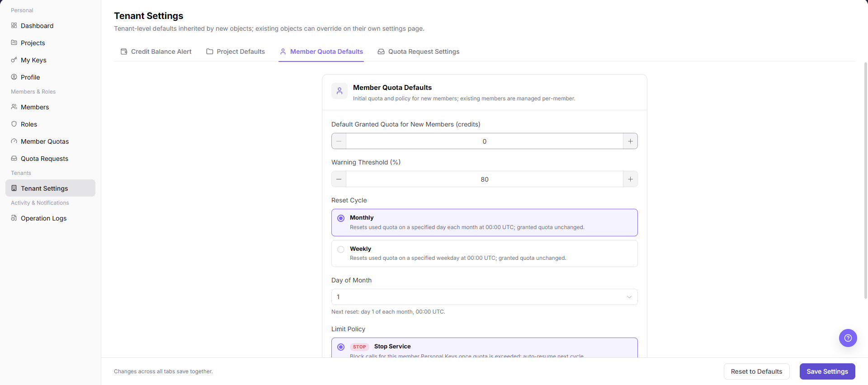Click the Member Quotas gauge icon
The width and height of the screenshot is (868, 385).
[14, 141]
